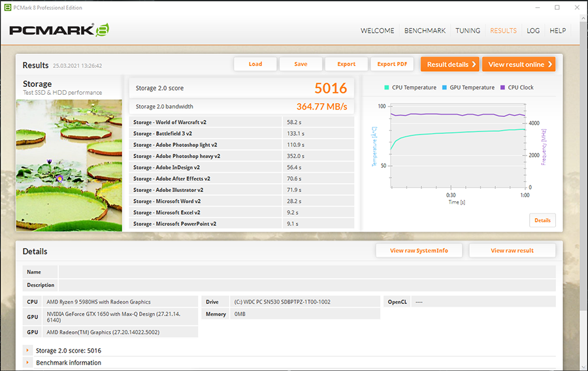Click View raw result

512,251
